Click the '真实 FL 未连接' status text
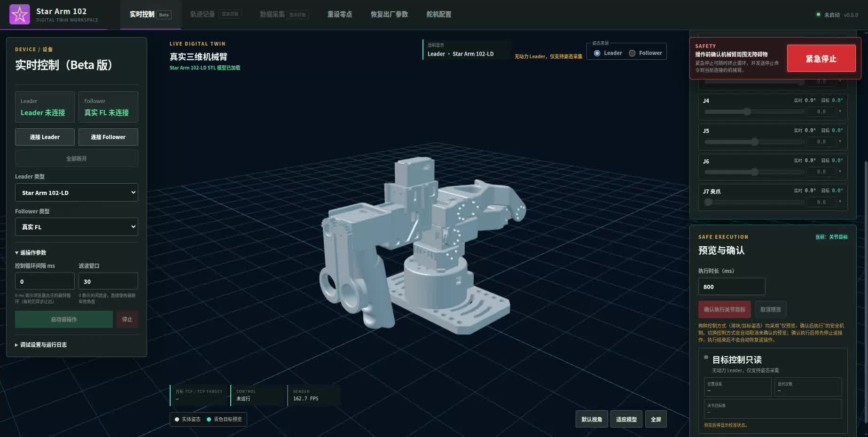This screenshot has width=868, height=437. (106, 113)
